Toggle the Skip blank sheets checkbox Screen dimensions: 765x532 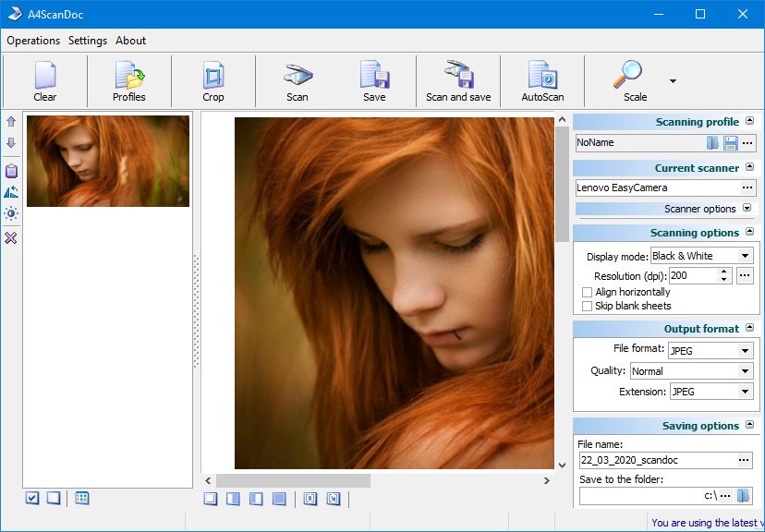click(587, 306)
